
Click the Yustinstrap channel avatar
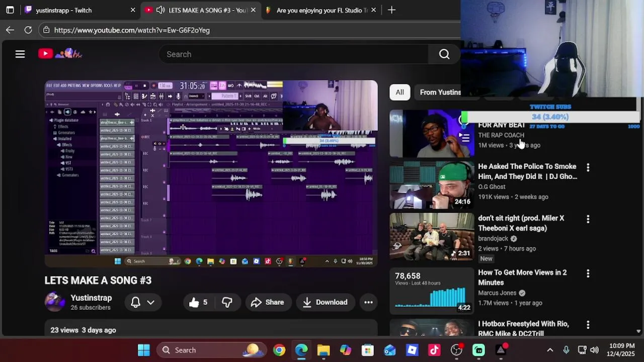54,302
